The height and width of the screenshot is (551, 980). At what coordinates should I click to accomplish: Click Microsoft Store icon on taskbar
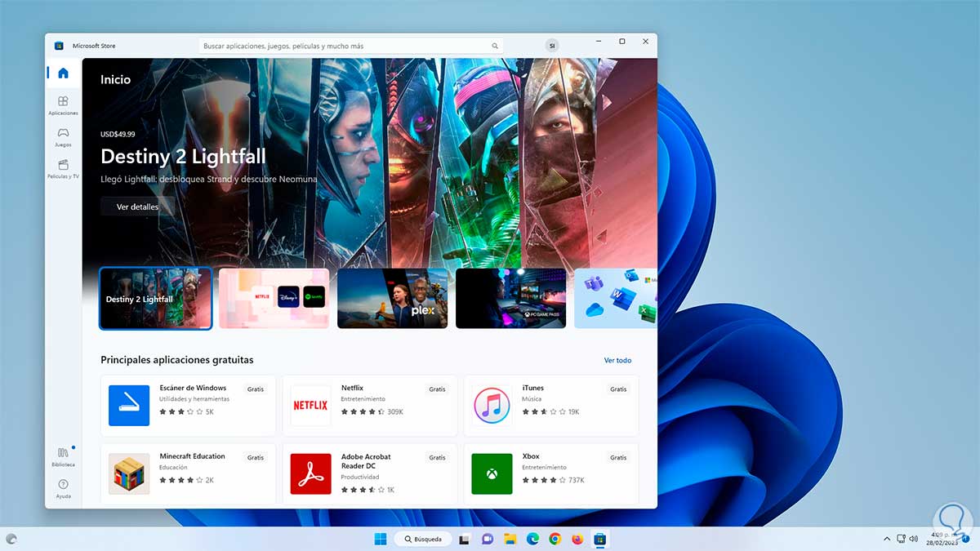(599, 539)
